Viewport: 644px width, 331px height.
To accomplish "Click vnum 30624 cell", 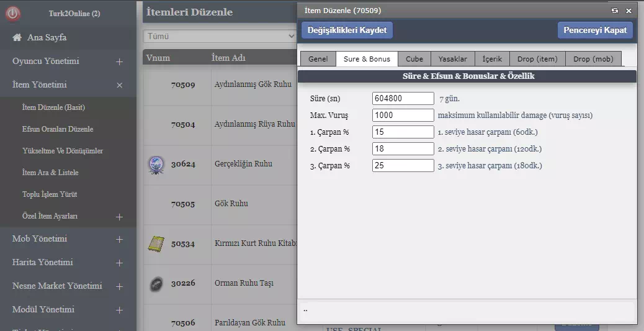I will 183,165.
